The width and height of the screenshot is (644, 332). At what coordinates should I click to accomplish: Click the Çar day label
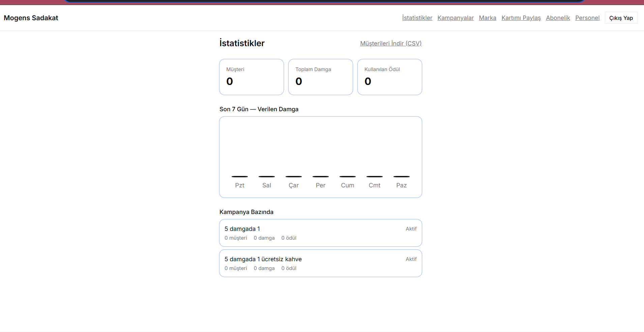294,185
